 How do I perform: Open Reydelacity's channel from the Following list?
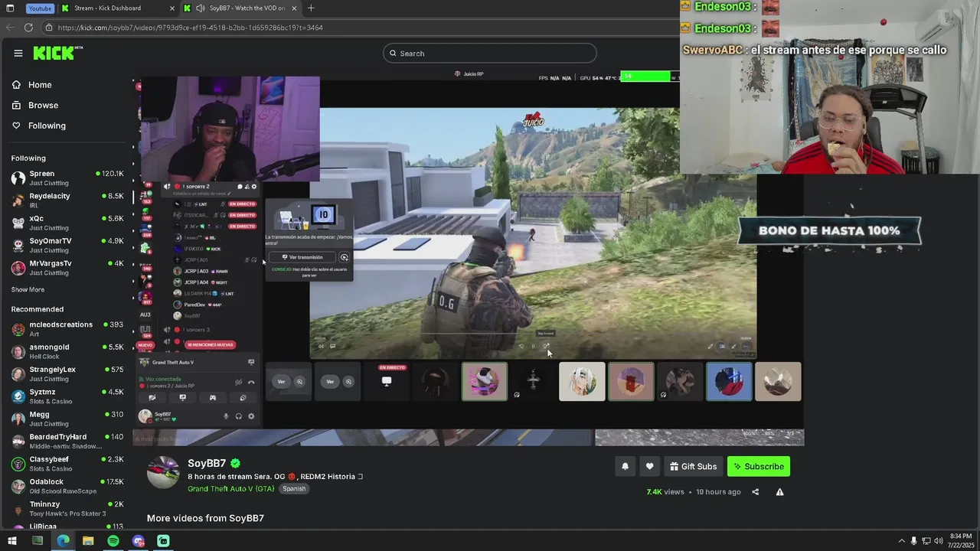(67, 200)
